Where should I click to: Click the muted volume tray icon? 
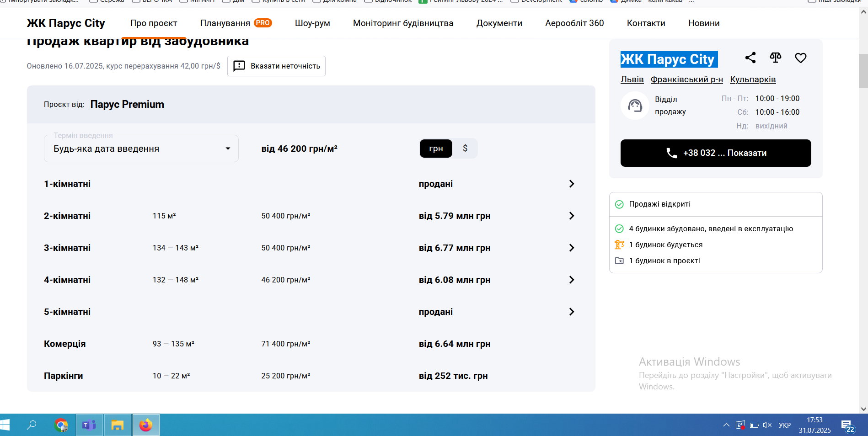point(767,425)
